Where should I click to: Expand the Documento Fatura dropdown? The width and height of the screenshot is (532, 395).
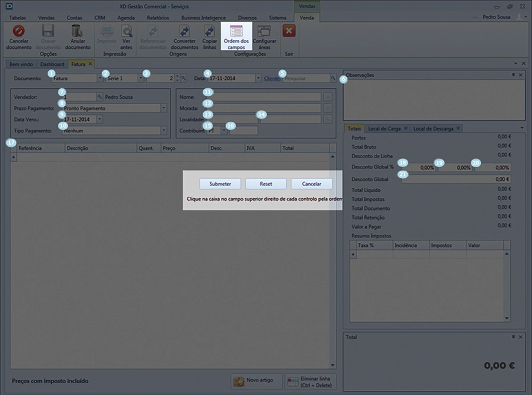(x=100, y=78)
